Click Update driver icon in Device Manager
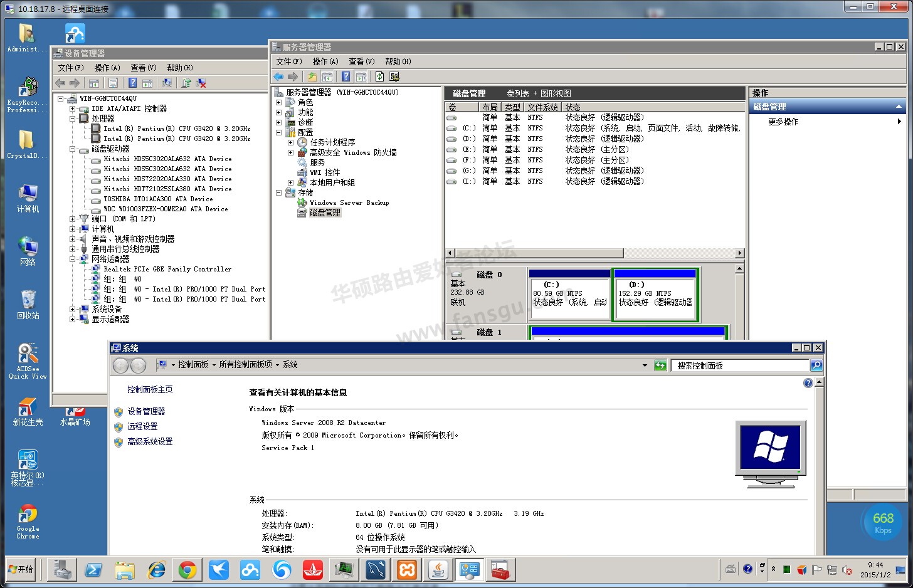 coord(186,83)
